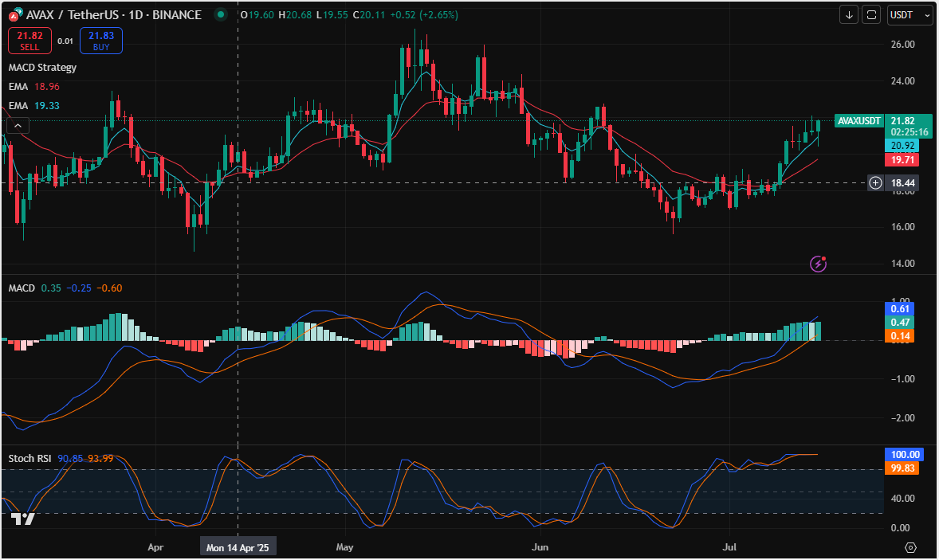Screen dimensions: 939x560
Task: Open chart settings gear icon
Action: (910, 547)
